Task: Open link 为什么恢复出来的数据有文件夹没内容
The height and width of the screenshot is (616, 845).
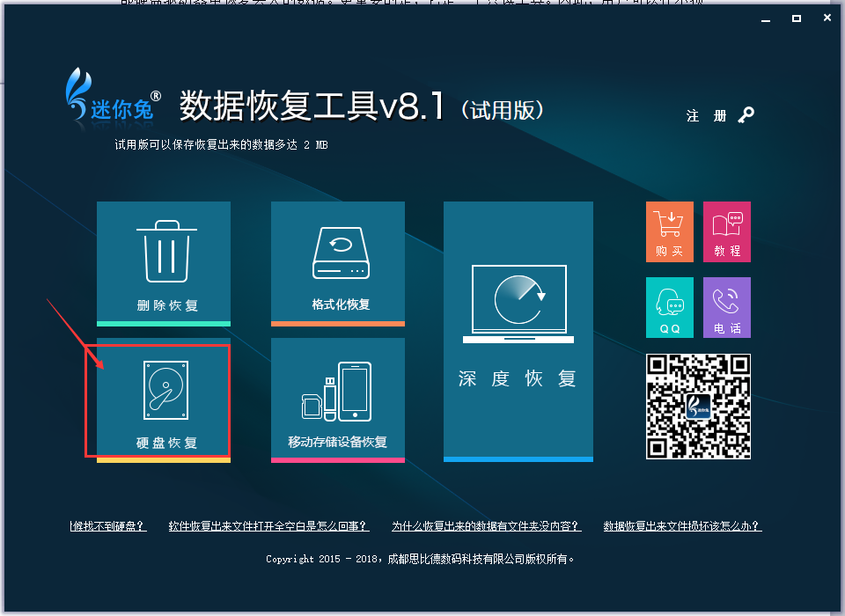Action: (x=487, y=526)
